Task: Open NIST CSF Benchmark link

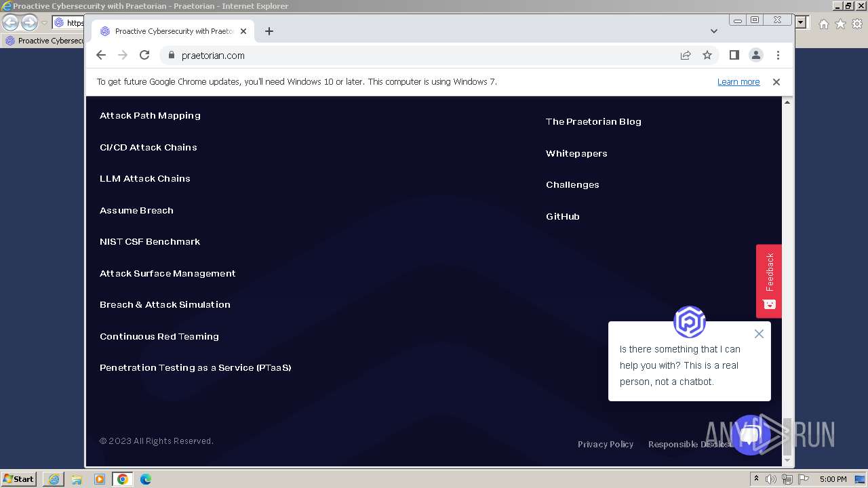Action: point(150,241)
